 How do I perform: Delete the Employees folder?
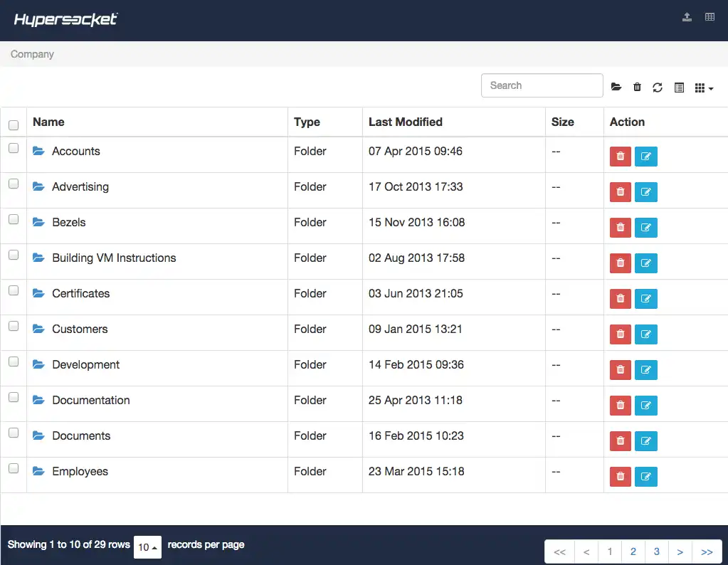point(621,476)
